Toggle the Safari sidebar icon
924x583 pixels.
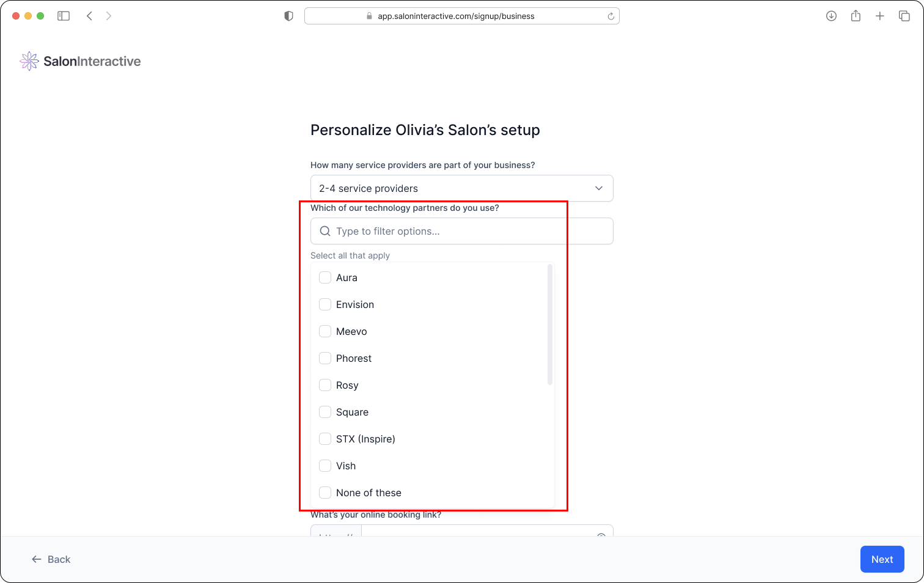64,16
